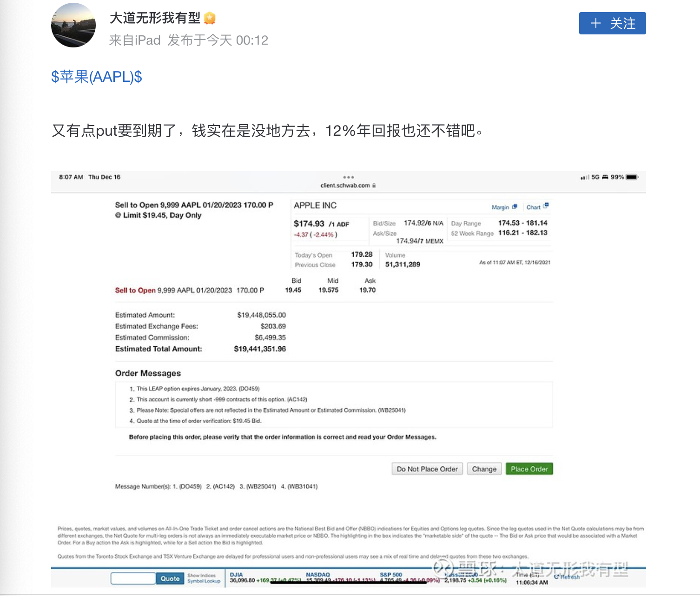Click the lock icon beside the URL

pyautogui.click(x=374, y=185)
